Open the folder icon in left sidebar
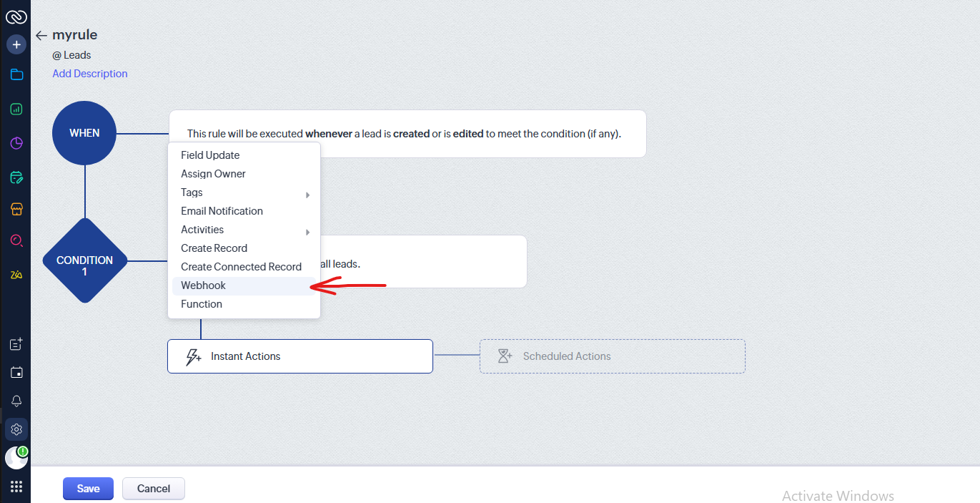The width and height of the screenshot is (980, 503). point(16,75)
